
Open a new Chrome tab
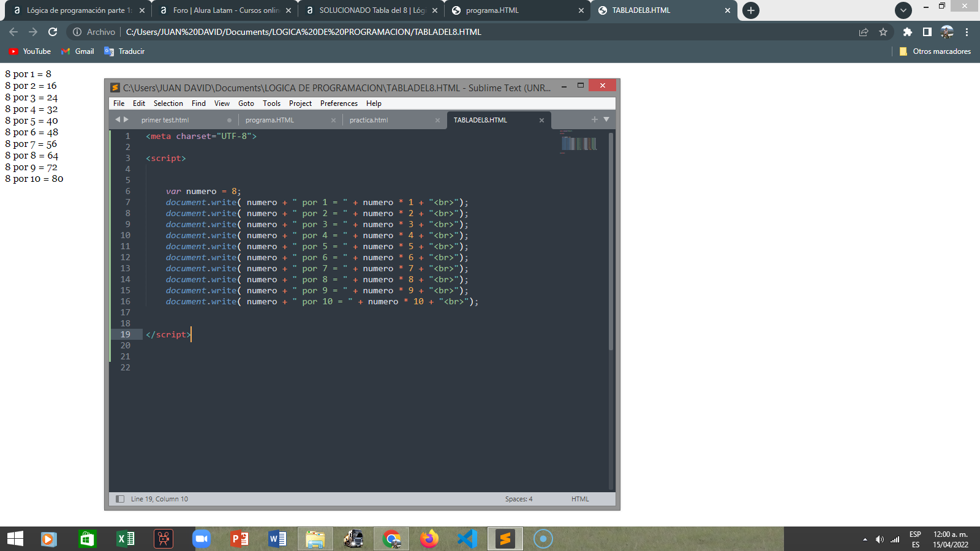tap(751, 10)
